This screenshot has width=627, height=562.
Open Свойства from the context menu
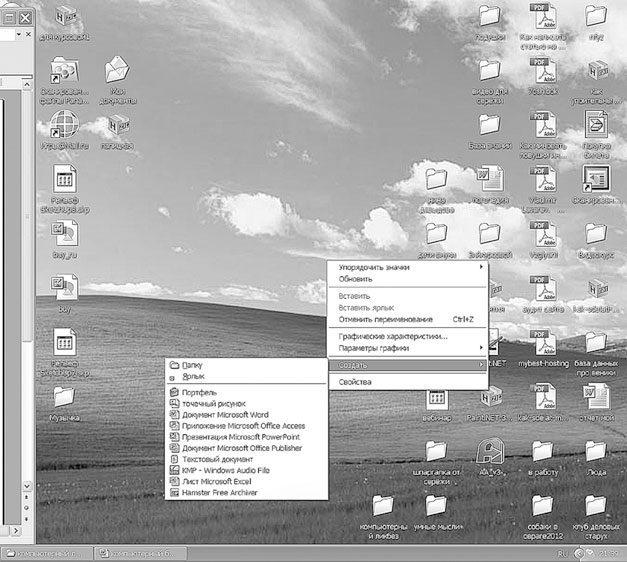tap(408, 382)
